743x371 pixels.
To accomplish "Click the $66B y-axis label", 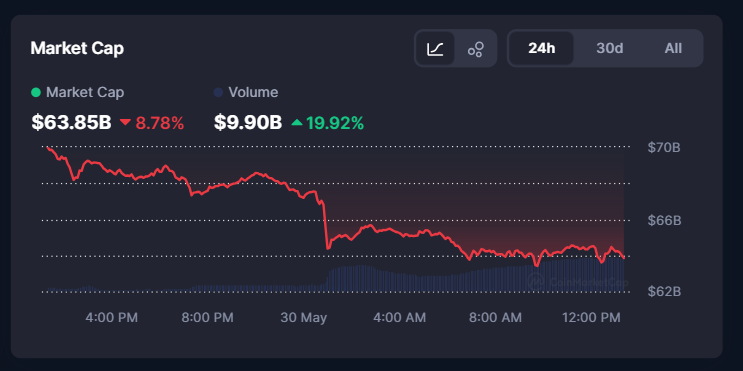I will [664, 220].
